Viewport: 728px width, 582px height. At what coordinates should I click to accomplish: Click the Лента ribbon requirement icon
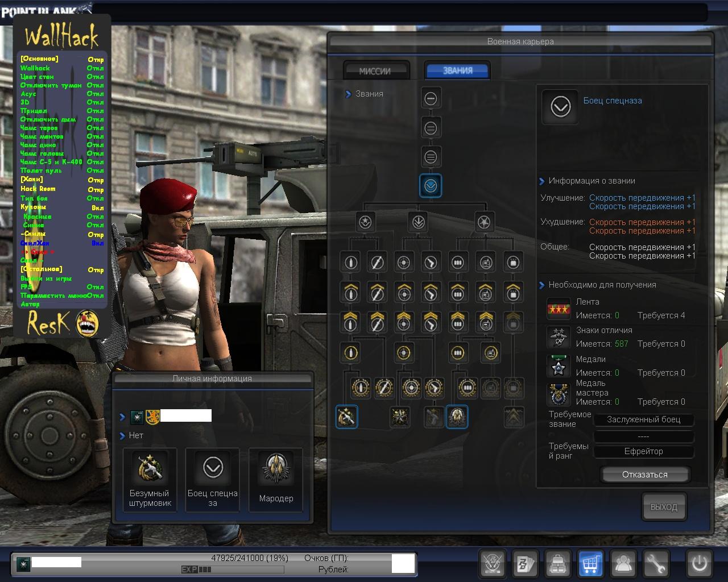(x=559, y=309)
